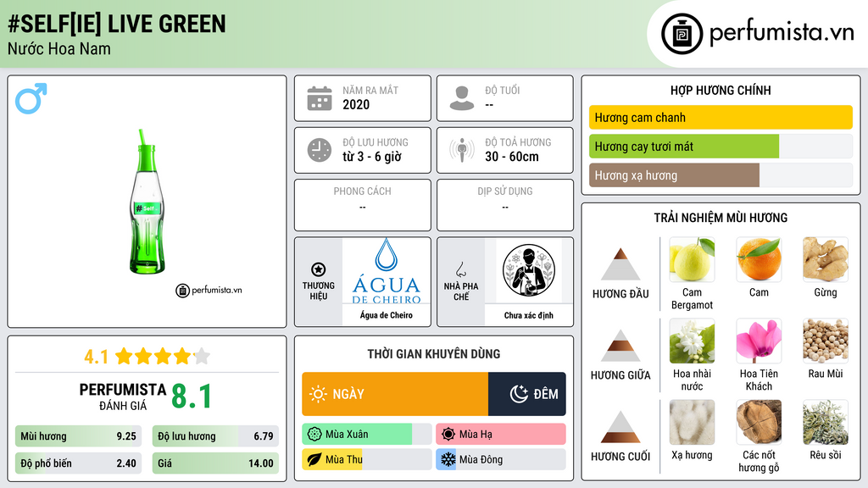Screen dimensions: 868x488
Task: Click the moon icon in Đêm bar
Action: click(519, 394)
